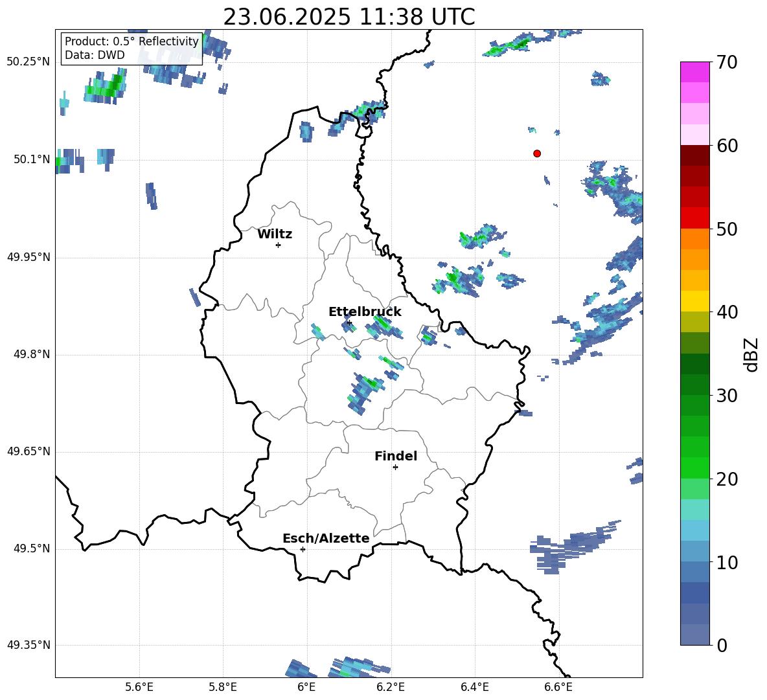Click the Ettelbruck location cross marker

[349, 323]
